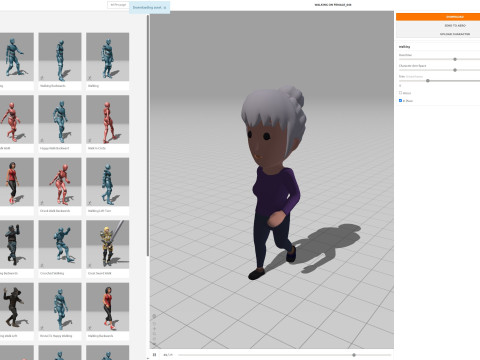Select Walking Backwards thumbnail with woman in red
480x360 pixels.
point(107,307)
